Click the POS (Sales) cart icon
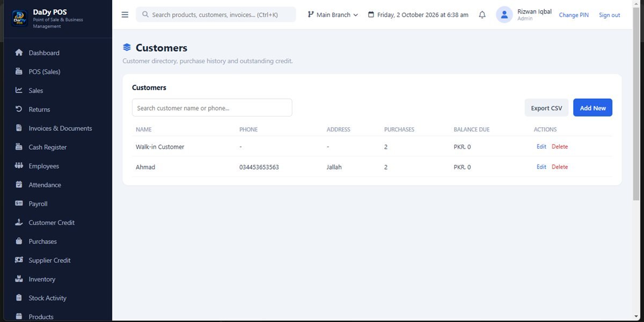 pyautogui.click(x=19, y=71)
